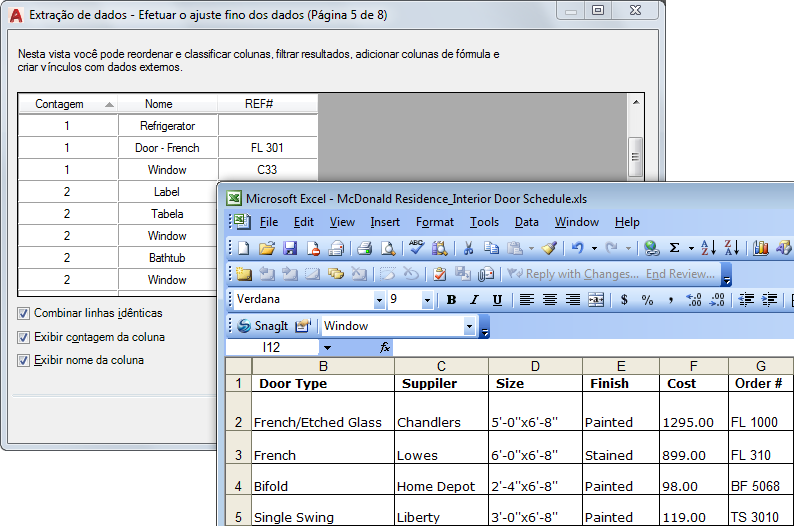Open the Chart Wizard icon
Screen dimensions: 794x526
(x=761, y=248)
